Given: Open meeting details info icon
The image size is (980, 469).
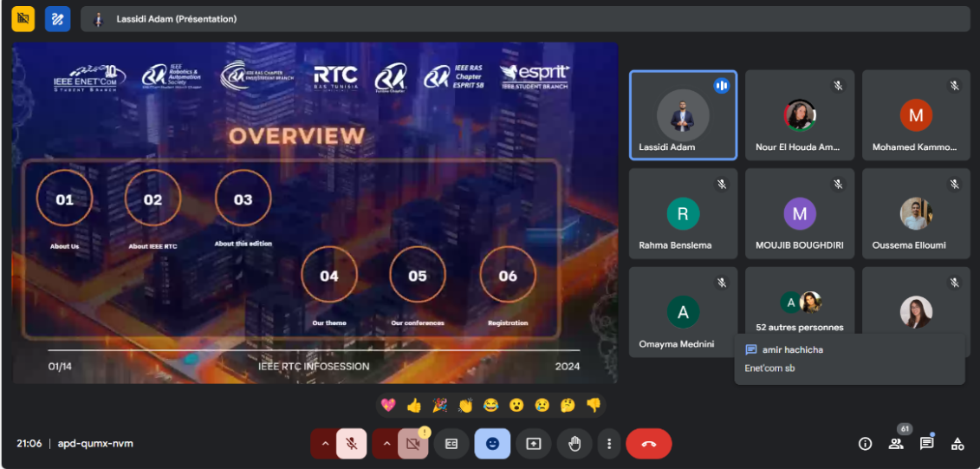Looking at the screenshot, I should pos(865,444).
